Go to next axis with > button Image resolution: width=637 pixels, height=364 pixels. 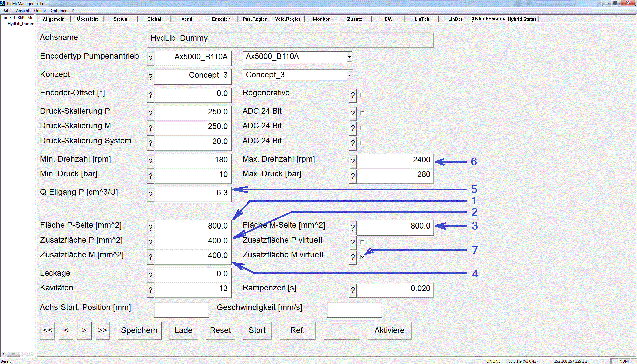click(x=84, y=331)
